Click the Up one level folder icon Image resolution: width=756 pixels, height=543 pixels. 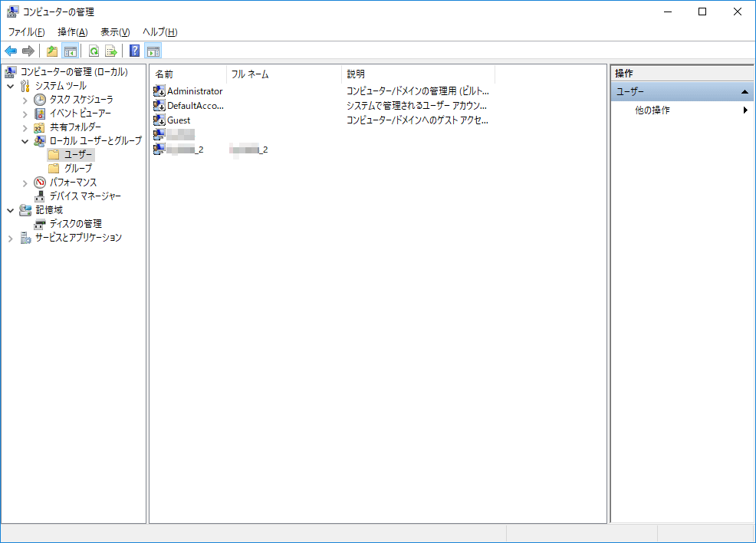click(52, 51)
